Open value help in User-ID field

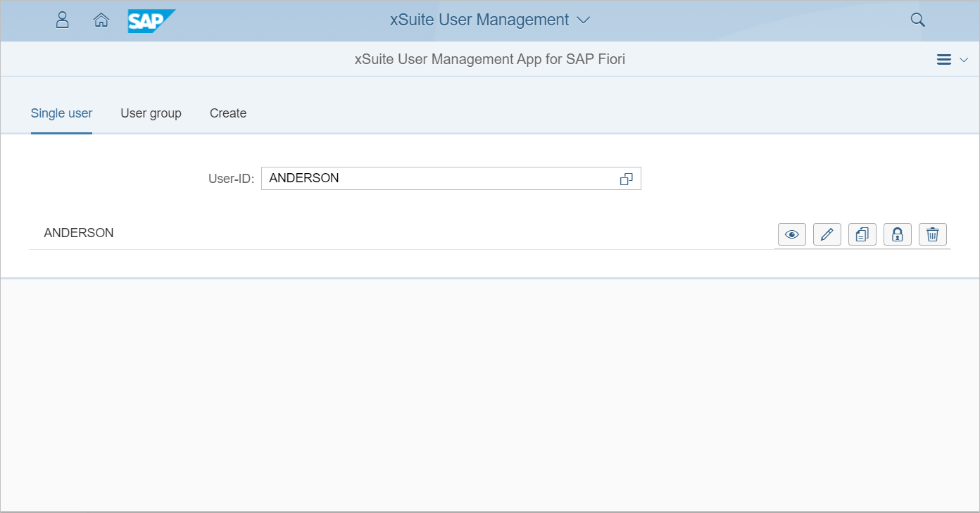(626, 179)
